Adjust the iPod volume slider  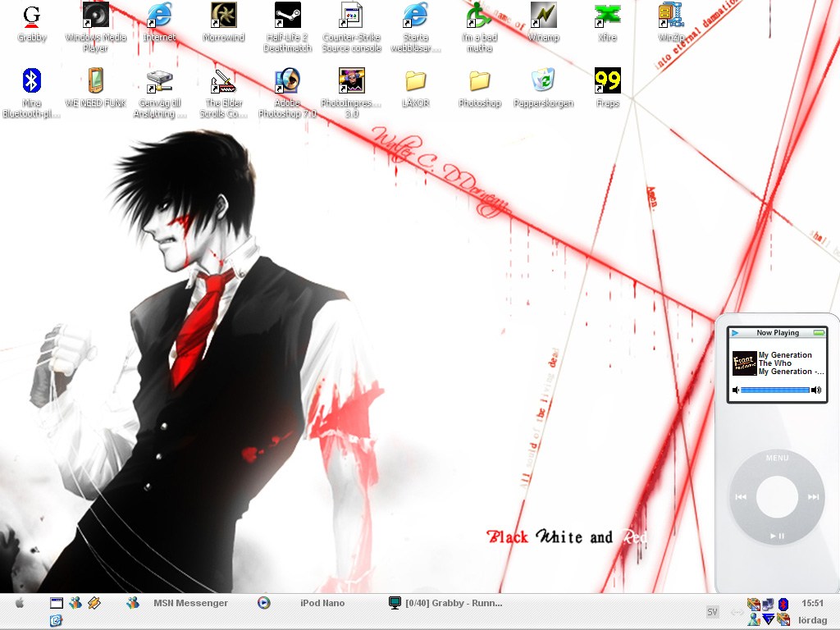pos(775,390)
